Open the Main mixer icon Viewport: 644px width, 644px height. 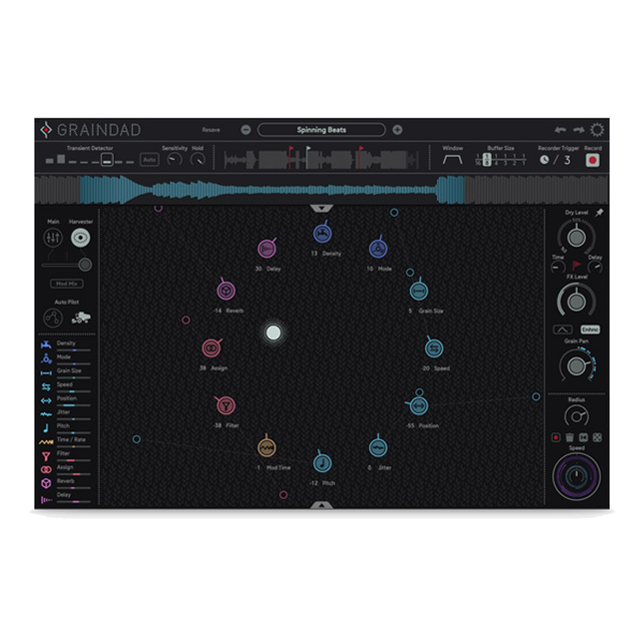[x=53, y=238]
